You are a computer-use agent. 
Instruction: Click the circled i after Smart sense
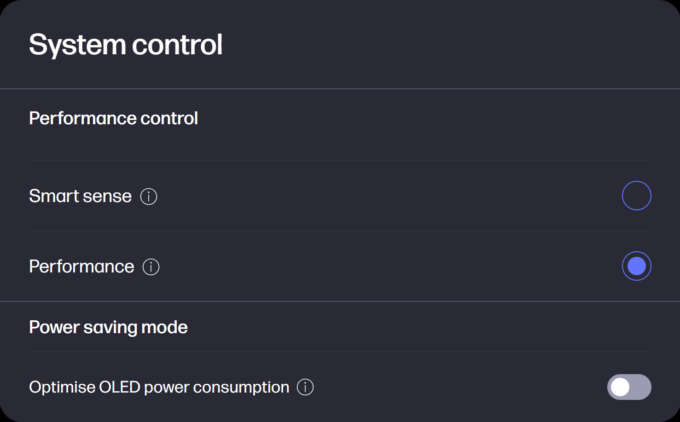pos(148,196)
